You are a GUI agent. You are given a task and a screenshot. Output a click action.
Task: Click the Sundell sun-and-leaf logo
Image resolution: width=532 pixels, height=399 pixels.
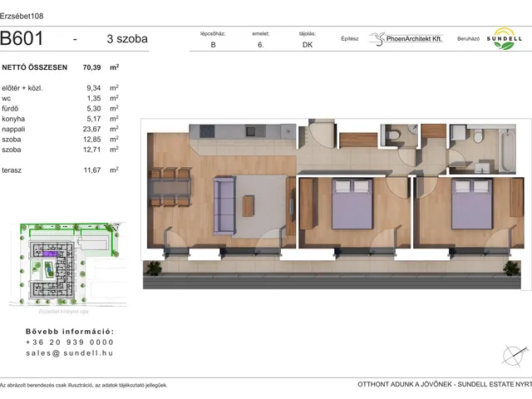click(504, 38)
